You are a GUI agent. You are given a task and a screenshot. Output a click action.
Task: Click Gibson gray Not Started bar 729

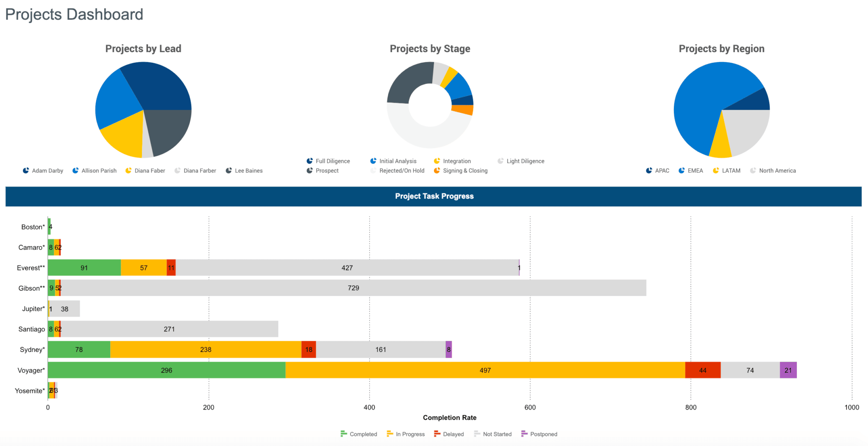coord(353,288)
